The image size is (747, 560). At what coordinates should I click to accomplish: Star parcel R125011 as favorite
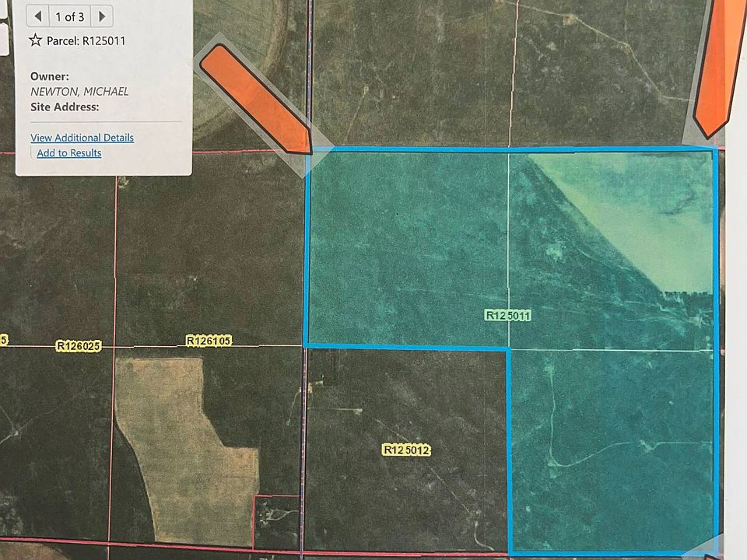click(x=35, y=40)
